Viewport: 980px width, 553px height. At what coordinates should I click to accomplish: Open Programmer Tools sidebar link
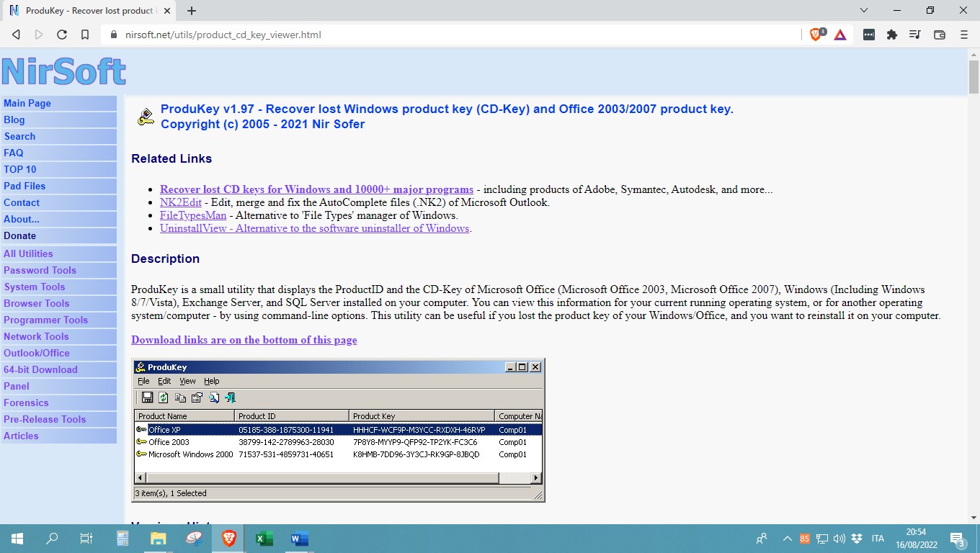click(59, 320)
